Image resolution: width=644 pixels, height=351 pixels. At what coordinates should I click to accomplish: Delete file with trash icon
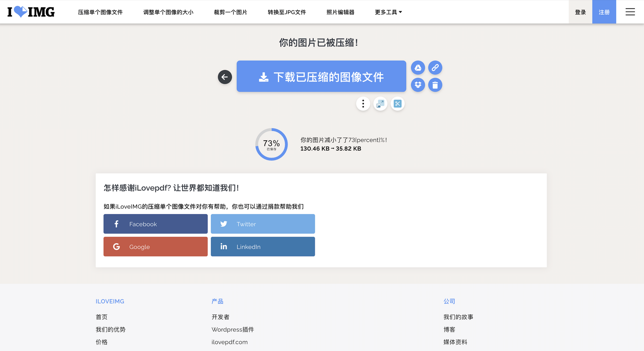435,85
